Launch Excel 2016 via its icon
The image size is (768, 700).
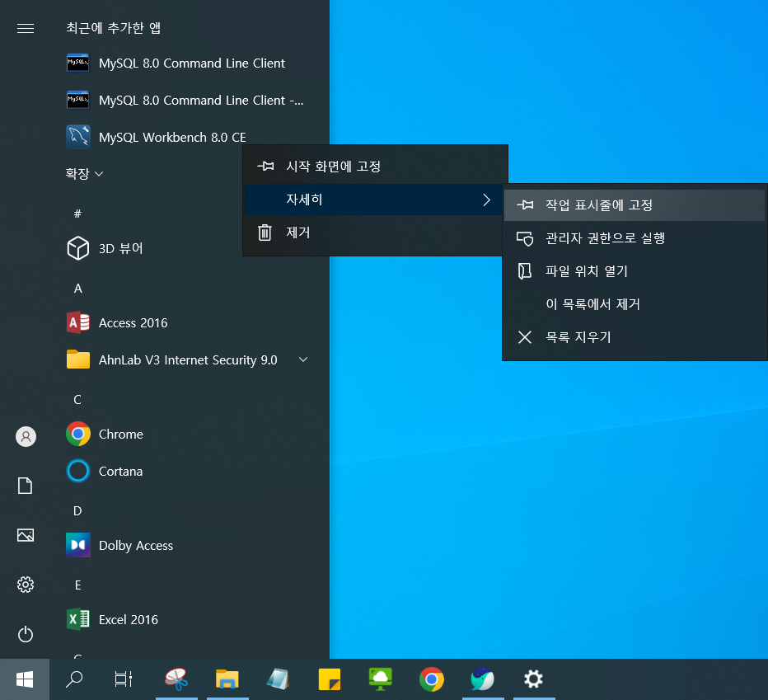pos(78,619)
